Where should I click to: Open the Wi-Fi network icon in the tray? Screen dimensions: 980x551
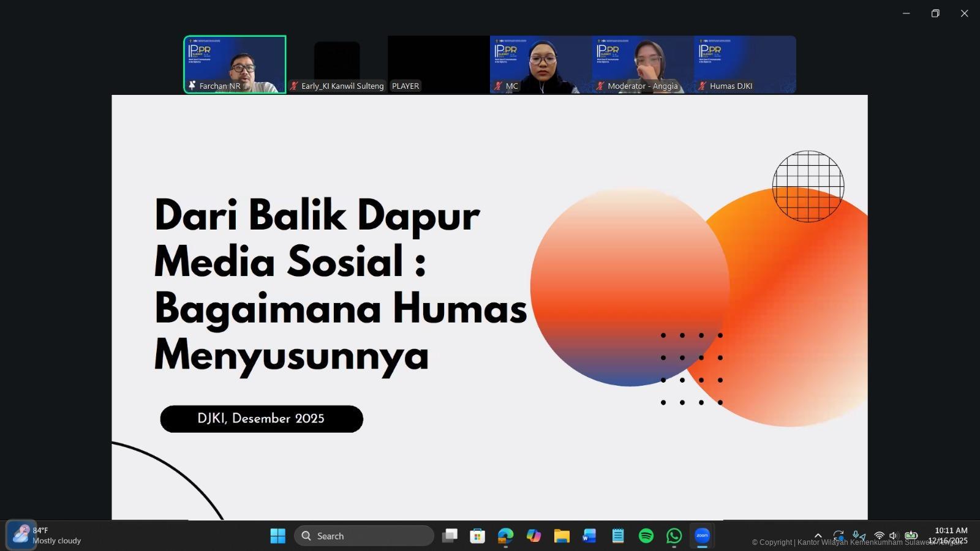(x=879, y=536)
